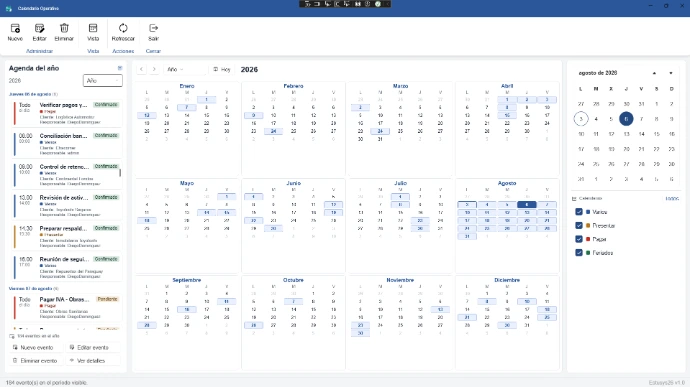Open the Año combo box in agenda panel

click(x=103, y=81)
